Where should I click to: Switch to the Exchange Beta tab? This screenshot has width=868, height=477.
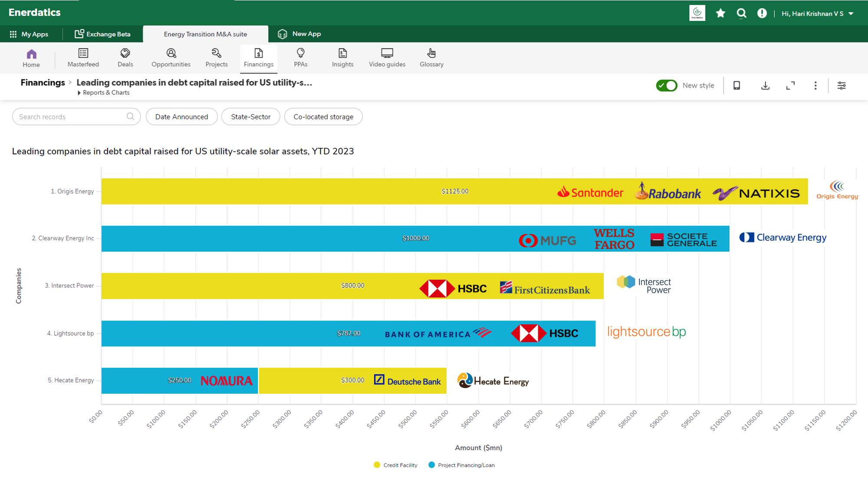click(103, 34)
